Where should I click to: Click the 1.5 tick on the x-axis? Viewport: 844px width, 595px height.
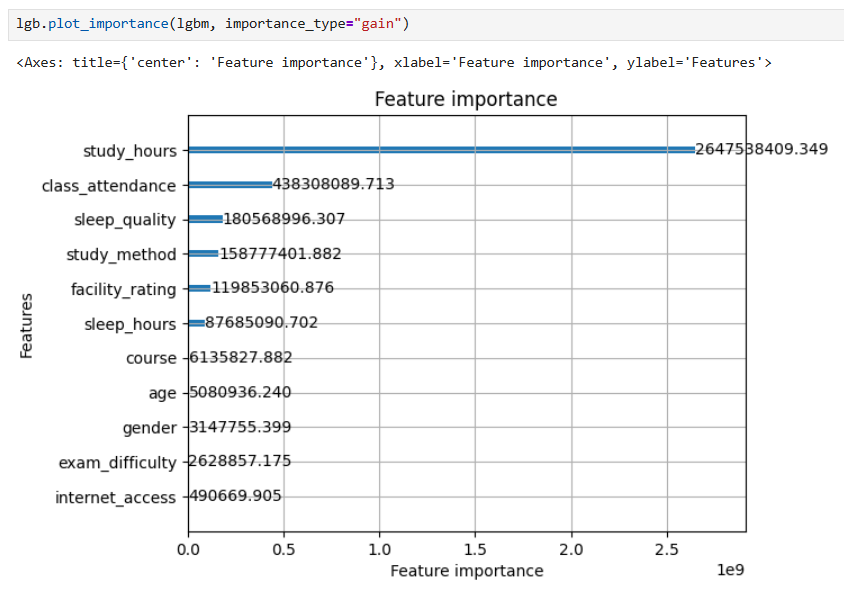tap(475, 549)
